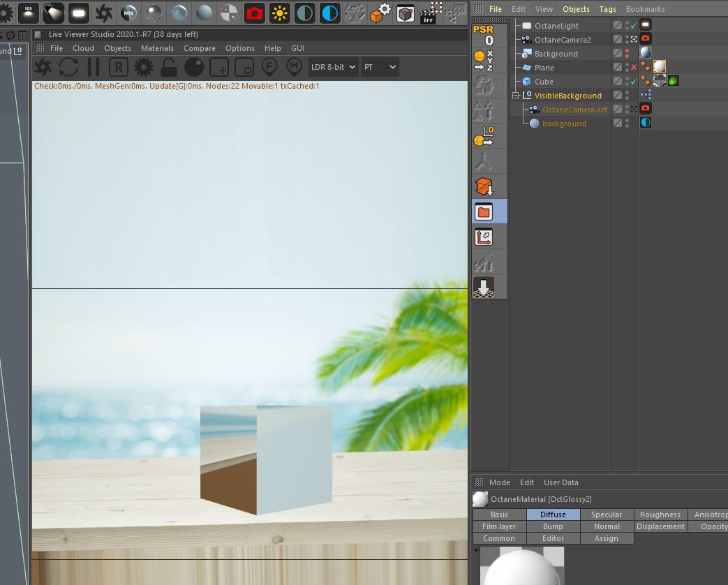Image resolution: width=728 pixels, height=585 pixels.
Task: Click the orange cube with down arrow icon
Action: (x=483, y=186)
